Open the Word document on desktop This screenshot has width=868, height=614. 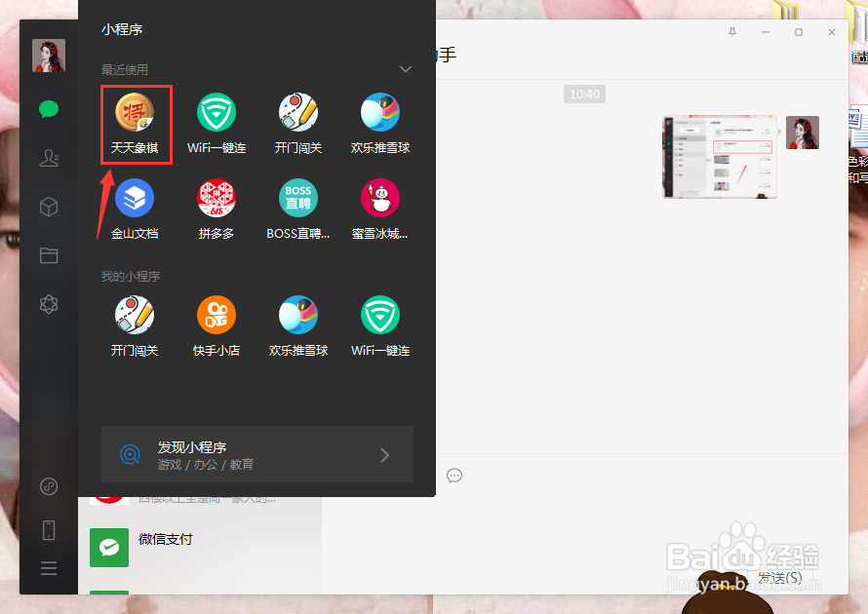click(x=858, y=126)
